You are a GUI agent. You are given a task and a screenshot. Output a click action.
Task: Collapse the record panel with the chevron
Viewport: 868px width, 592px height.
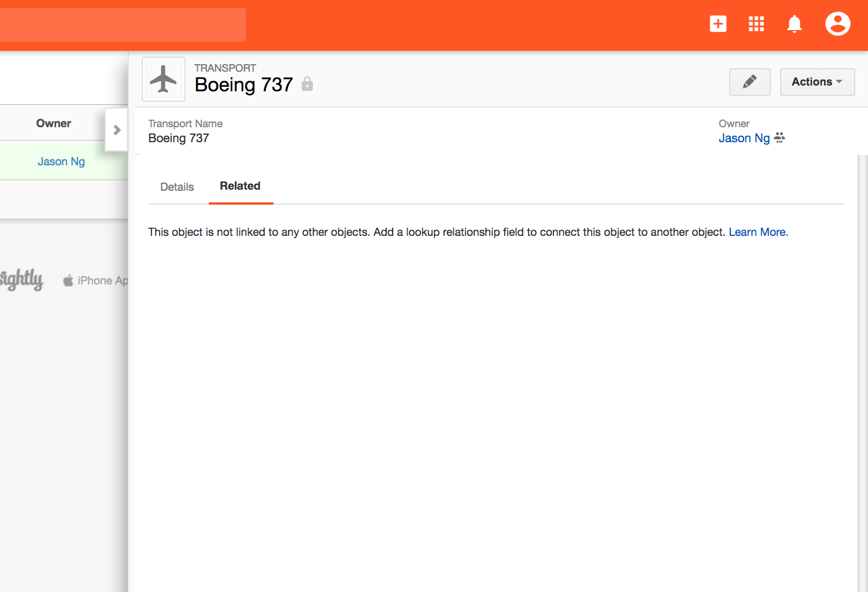point(116,129)
